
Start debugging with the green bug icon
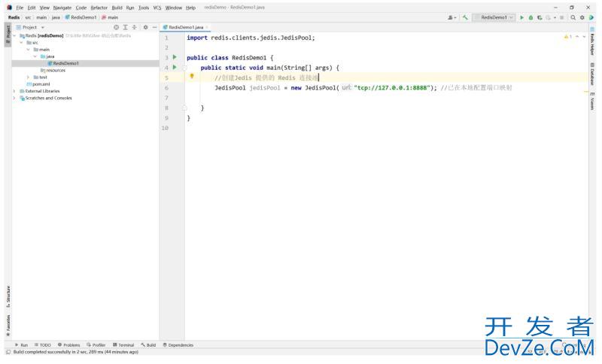(531, 17)
